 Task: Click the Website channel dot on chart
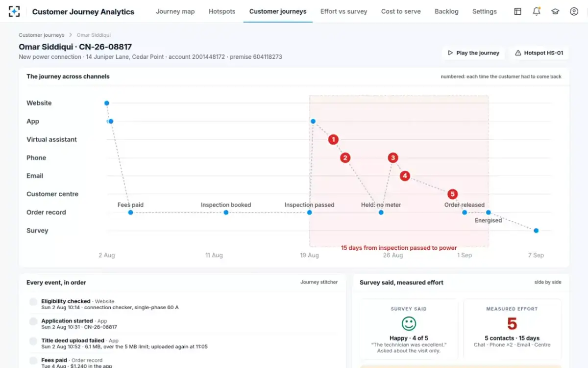pos(107,103)
